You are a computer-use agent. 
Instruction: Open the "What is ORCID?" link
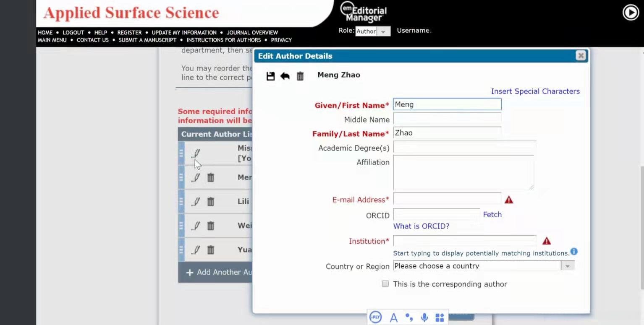pos(421,226)
